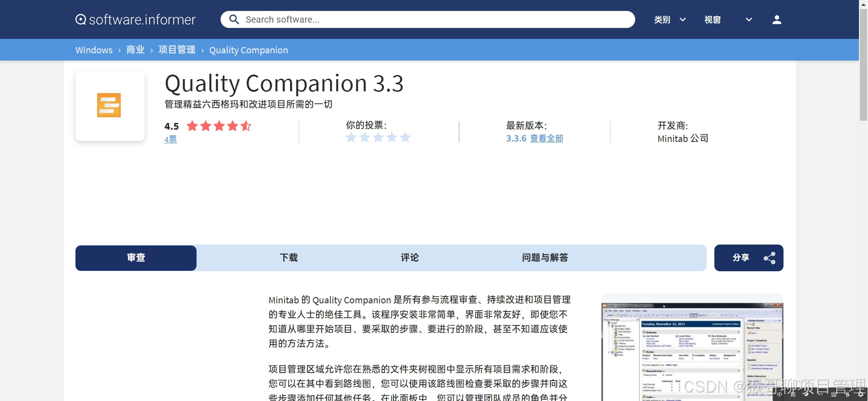The image size is (868, 401).
Task: Click 查看全部 versions link
Action: [x=547, y=138]
